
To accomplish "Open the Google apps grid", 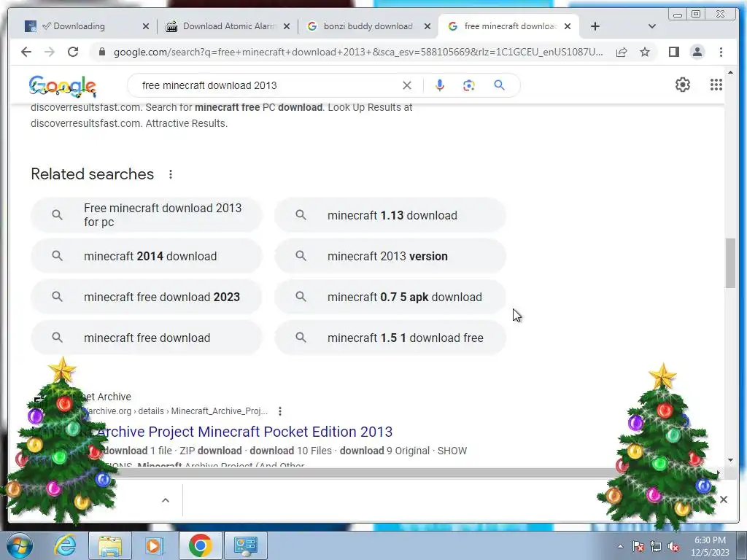I will (716, 85).
